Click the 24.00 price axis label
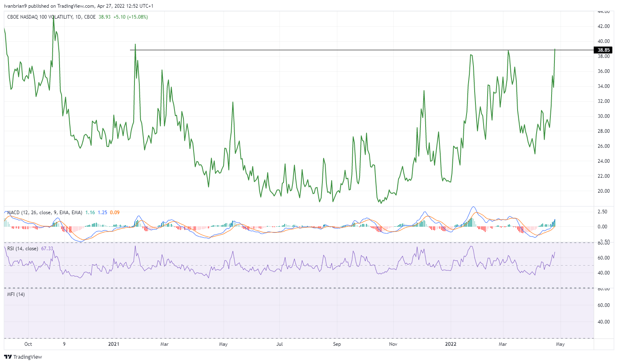Viewport: 618px width, 364px height. click(x=603, y=161)
